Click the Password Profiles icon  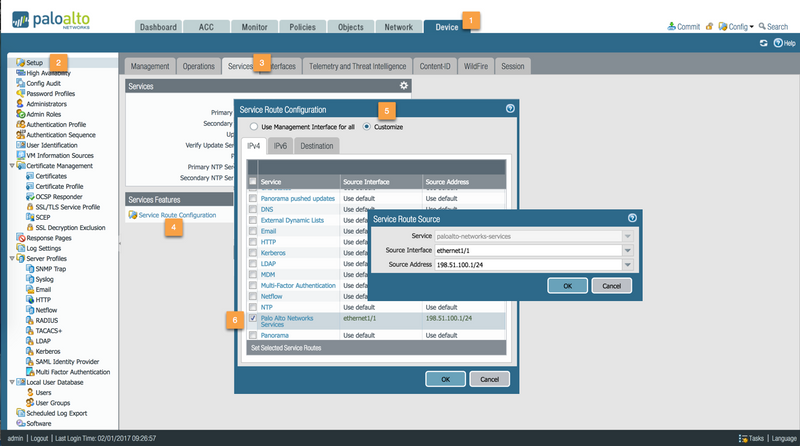(x=20, y=93)
